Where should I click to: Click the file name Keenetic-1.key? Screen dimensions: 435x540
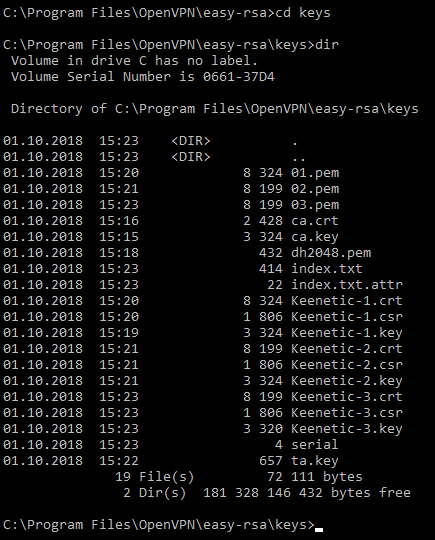click(x=347, y=333)
